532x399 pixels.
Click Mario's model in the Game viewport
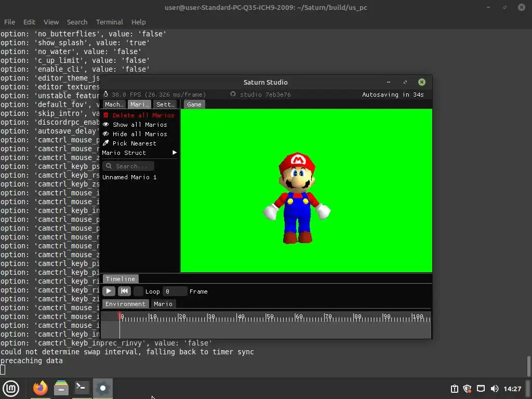pyautogui.click(x=297, y=198)
